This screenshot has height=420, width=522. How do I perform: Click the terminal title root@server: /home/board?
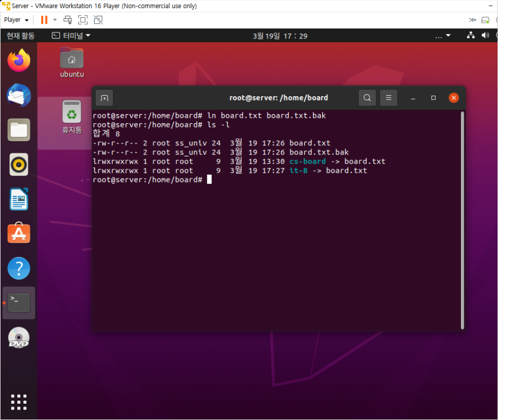pyautogui.click(x=279, y=98)
